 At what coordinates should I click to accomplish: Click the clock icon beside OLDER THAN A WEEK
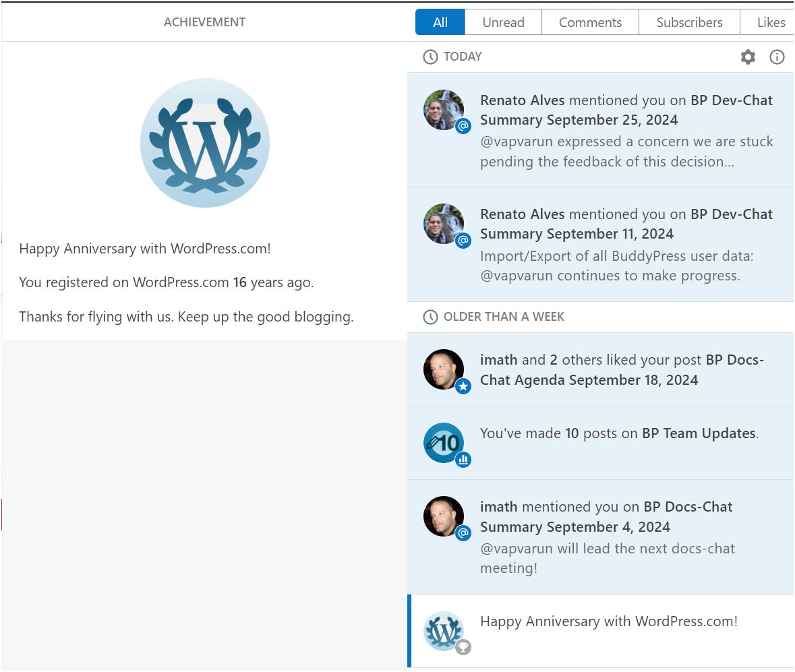pyautogui.click(x=430, y=317)
